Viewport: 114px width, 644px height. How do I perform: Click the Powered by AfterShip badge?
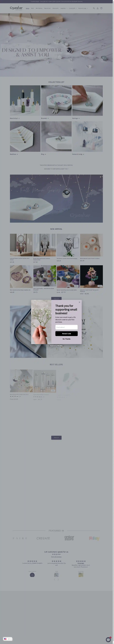pyautogui.click(x=56, y=346)
